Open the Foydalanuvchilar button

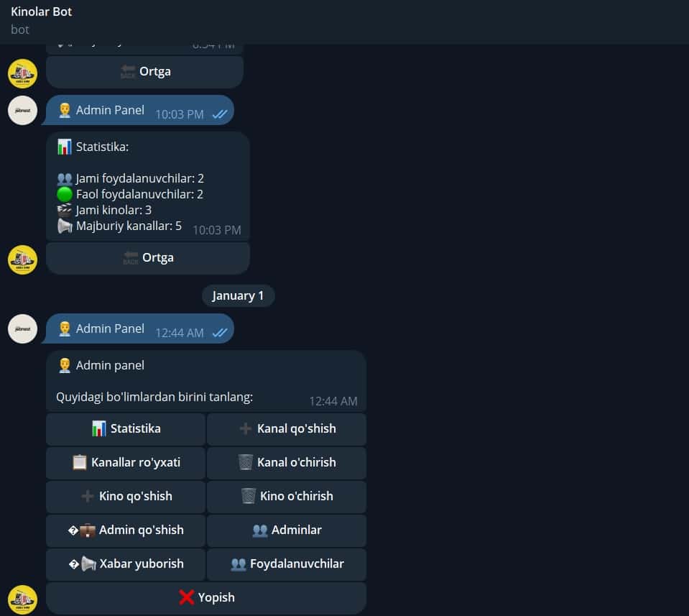tap(287, 564)
